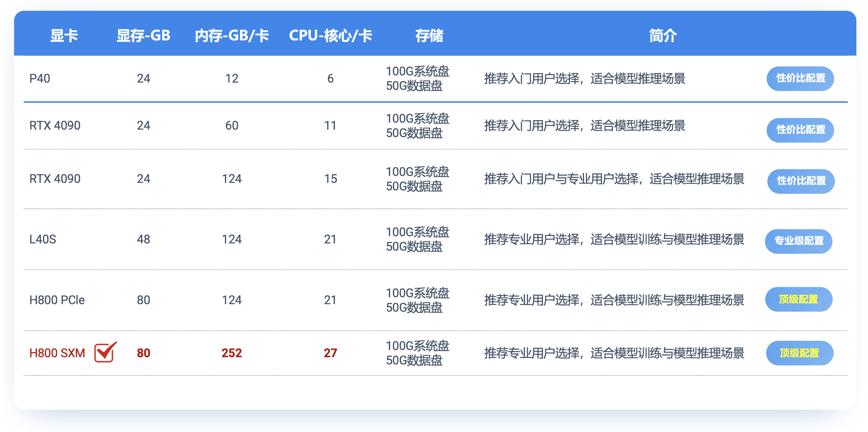
Task: Click the 顶级配置 badge in the H800 PCIe row
Action: point(799,299)
